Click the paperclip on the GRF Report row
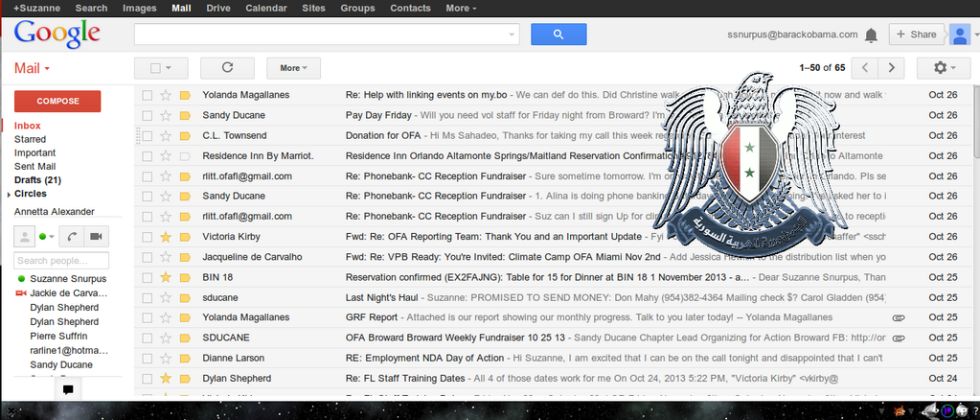980x420 pixels. click(899, 318)
